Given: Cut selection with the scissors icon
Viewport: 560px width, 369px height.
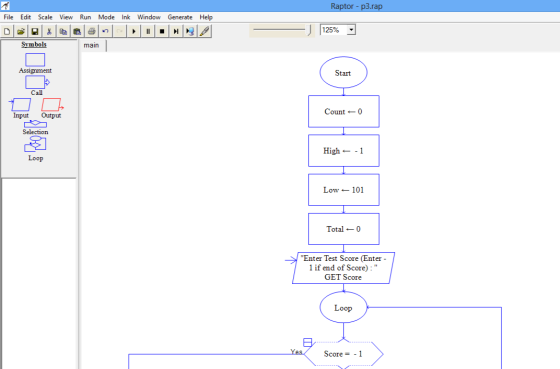Looking at the screenshot, I should pos(49,31).
